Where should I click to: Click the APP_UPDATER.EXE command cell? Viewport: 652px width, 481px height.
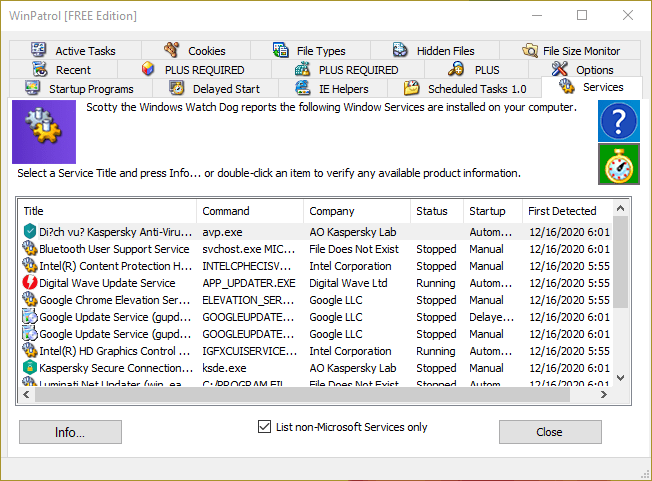(x=249, y=283)
